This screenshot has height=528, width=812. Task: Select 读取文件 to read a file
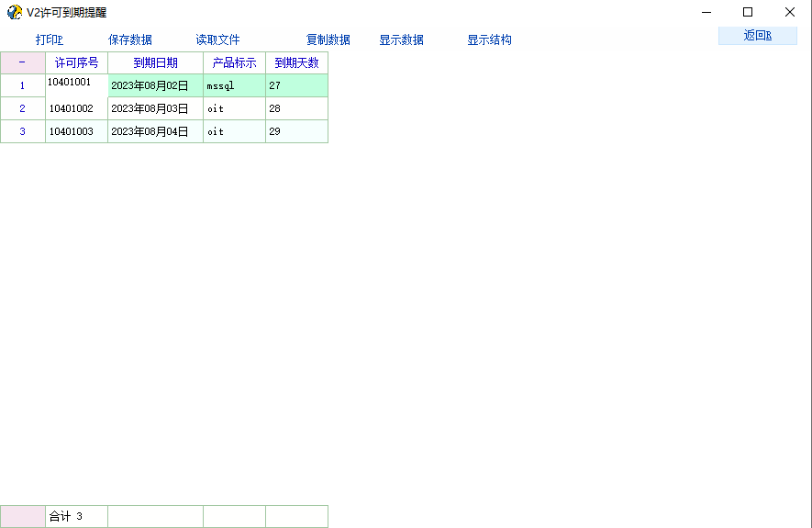(217, 39)
